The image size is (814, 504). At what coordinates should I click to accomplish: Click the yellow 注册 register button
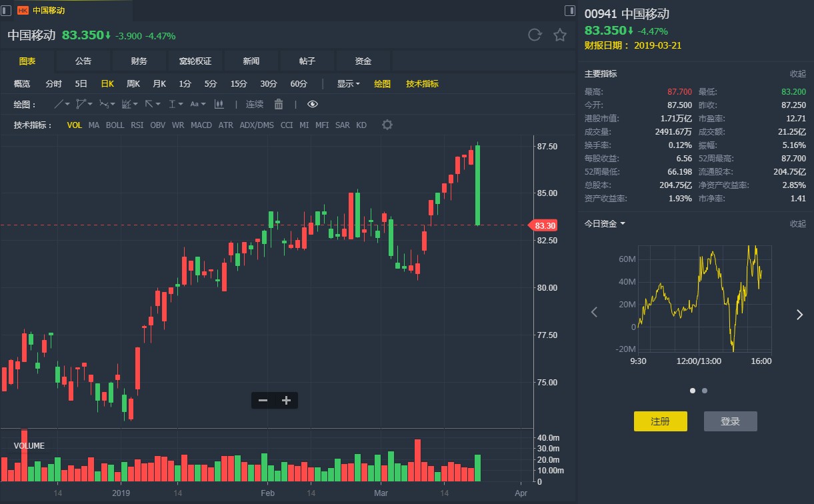point(660,421)
